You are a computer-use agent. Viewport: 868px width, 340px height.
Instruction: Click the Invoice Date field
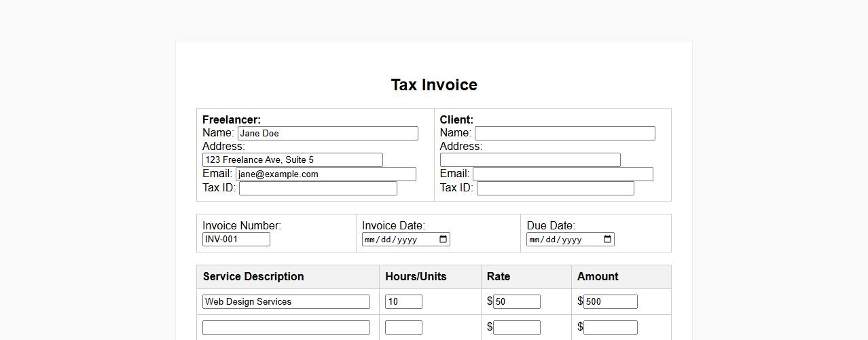(x=406, y=239)
